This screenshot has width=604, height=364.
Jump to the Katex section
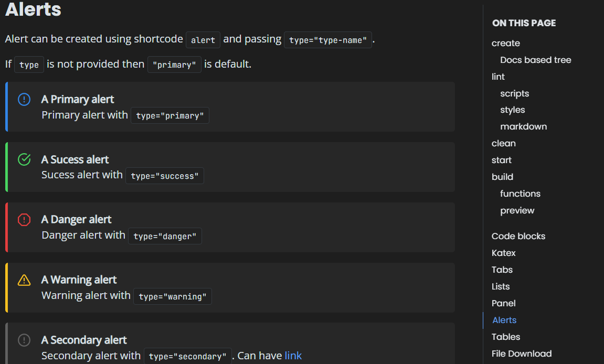503,253
